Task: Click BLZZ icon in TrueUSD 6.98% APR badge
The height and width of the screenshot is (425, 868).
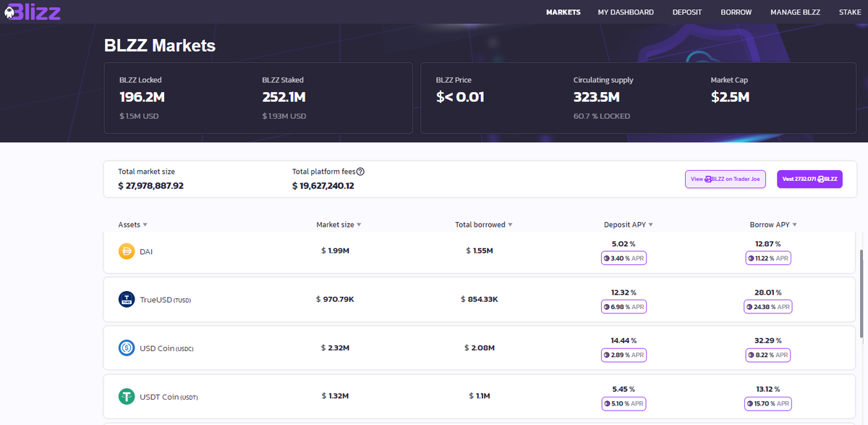Action: (607, 307)
